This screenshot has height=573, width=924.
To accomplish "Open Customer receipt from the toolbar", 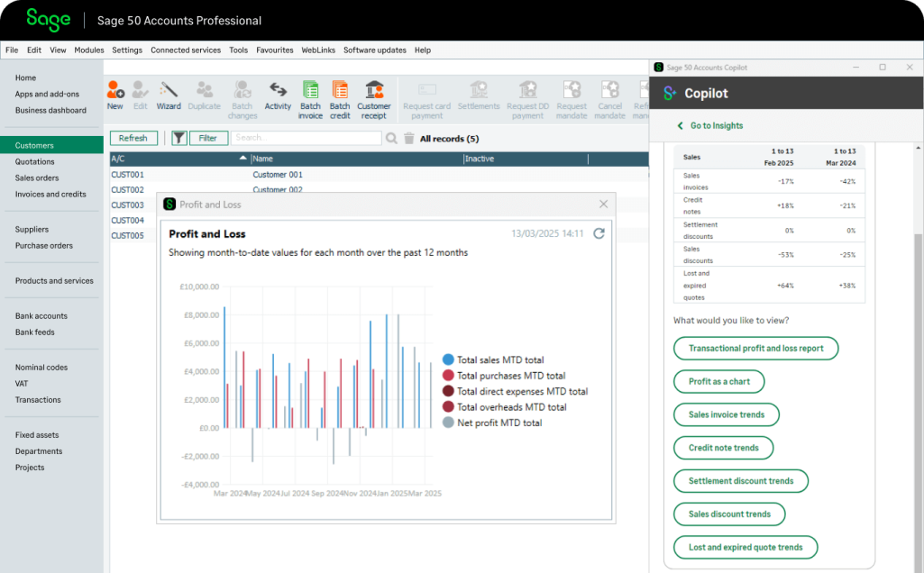I will [x=373, y=98].
